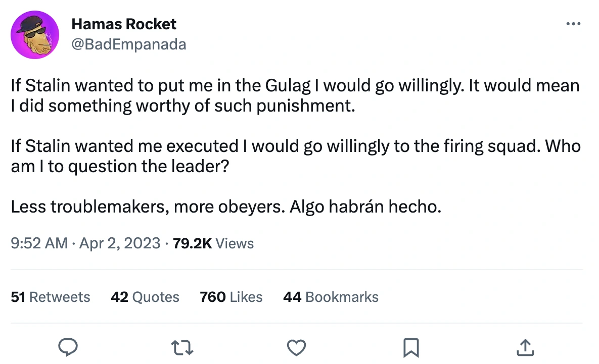
Task: Click the Hamas Rocket display name
Action: click(124, 24)
